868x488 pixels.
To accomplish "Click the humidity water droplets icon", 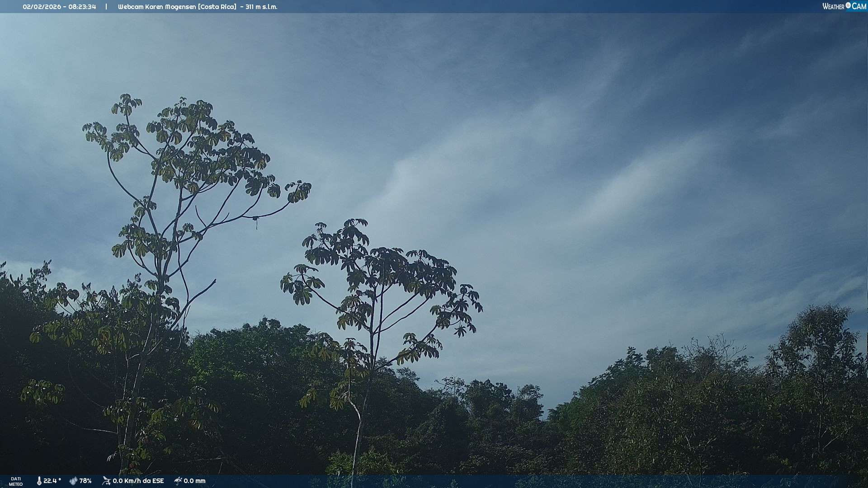I will coord(73,481).
